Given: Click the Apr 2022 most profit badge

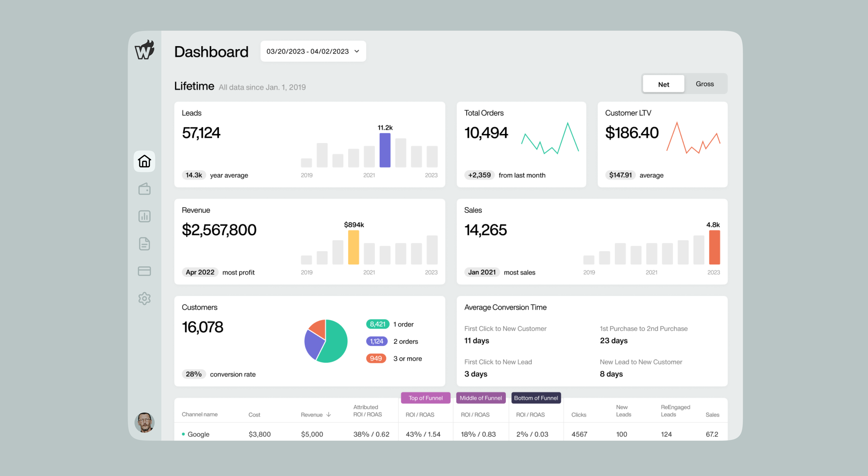Looking at the screenshot, I should (x=200, y=272).
